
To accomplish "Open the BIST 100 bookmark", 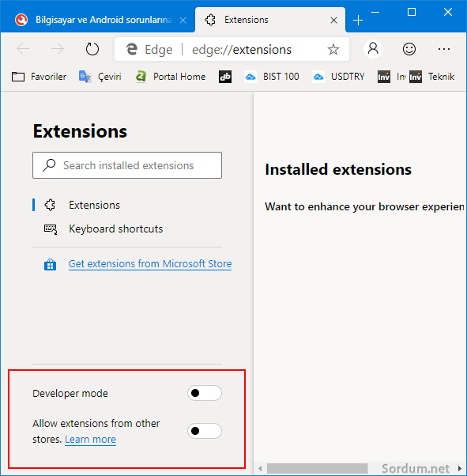I will (x=272, y=77).
